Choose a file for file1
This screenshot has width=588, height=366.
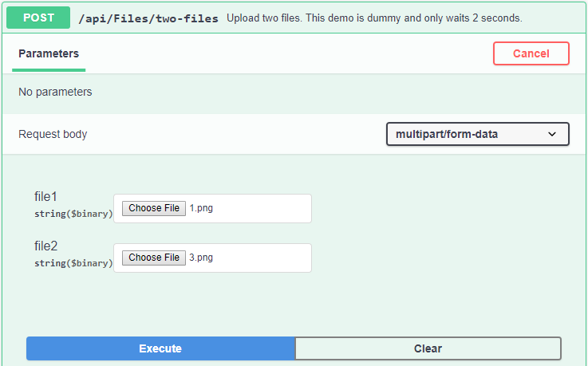[x=154, y=208]
